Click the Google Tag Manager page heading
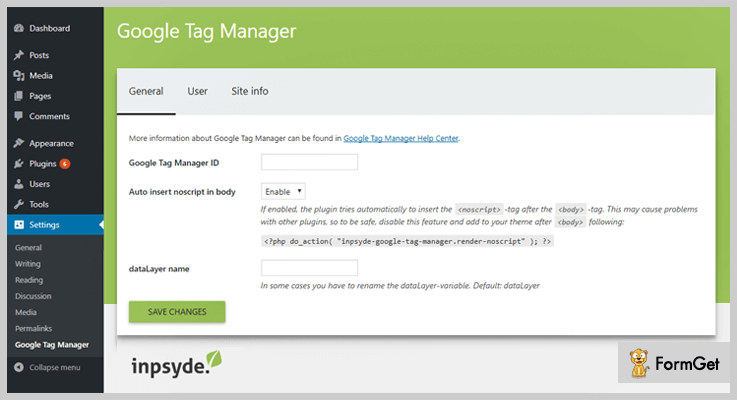Image resolution: width=737 pixels, height=400 pixels. point(206,31)
